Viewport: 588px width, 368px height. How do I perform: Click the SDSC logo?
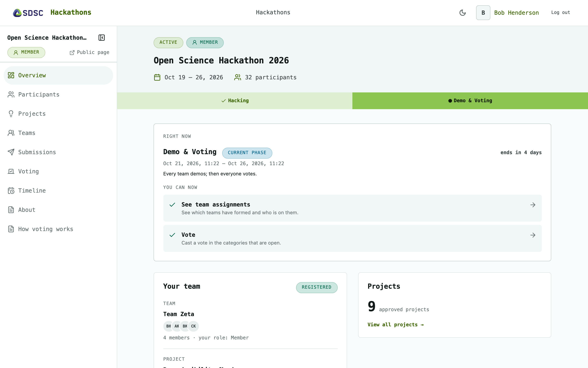(x=28, y=13)
